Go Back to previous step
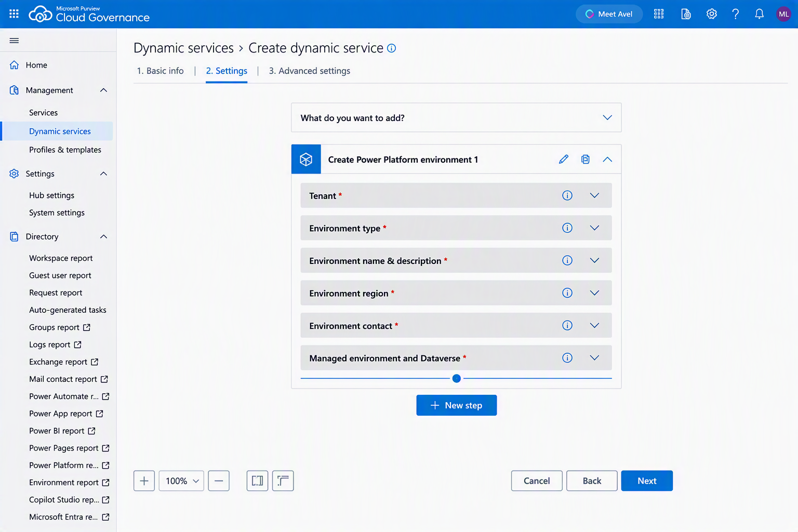798x532 pixels. 592,481
